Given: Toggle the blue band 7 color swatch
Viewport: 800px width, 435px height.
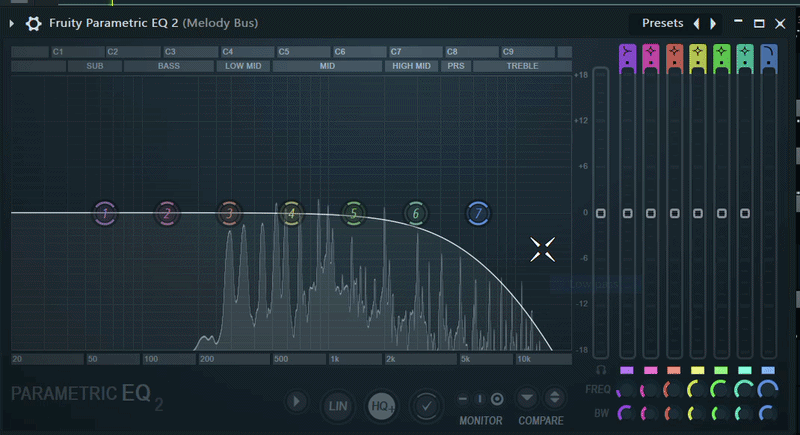Looking at the screenshot, I should click(x=768, y=370).
